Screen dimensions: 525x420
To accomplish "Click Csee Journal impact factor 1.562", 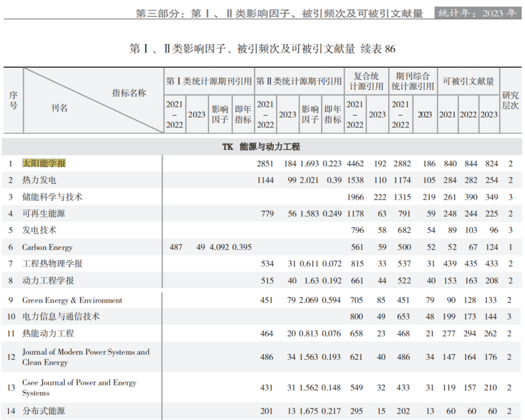I will click(x=308, y=387).
